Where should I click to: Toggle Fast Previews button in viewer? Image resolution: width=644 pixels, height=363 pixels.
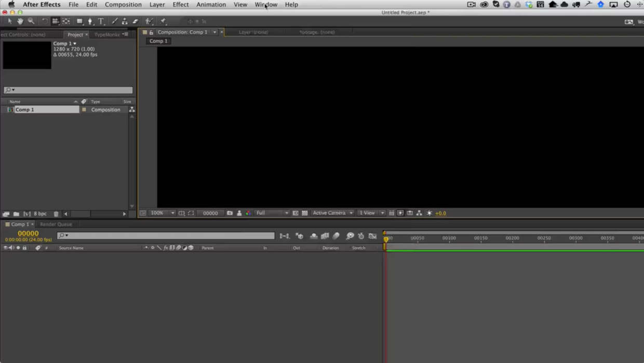[x=400, y=213]
